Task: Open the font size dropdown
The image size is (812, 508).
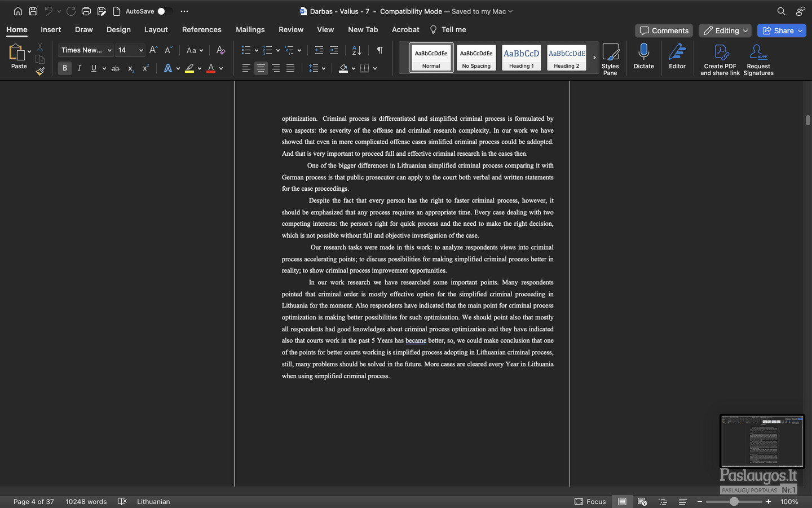Action: coord(141,50)
